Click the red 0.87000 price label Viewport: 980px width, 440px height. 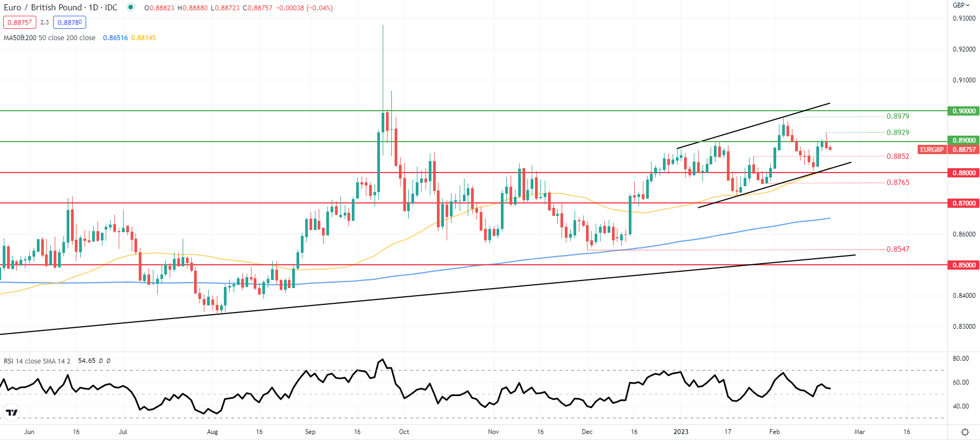(x=963, y=203)
